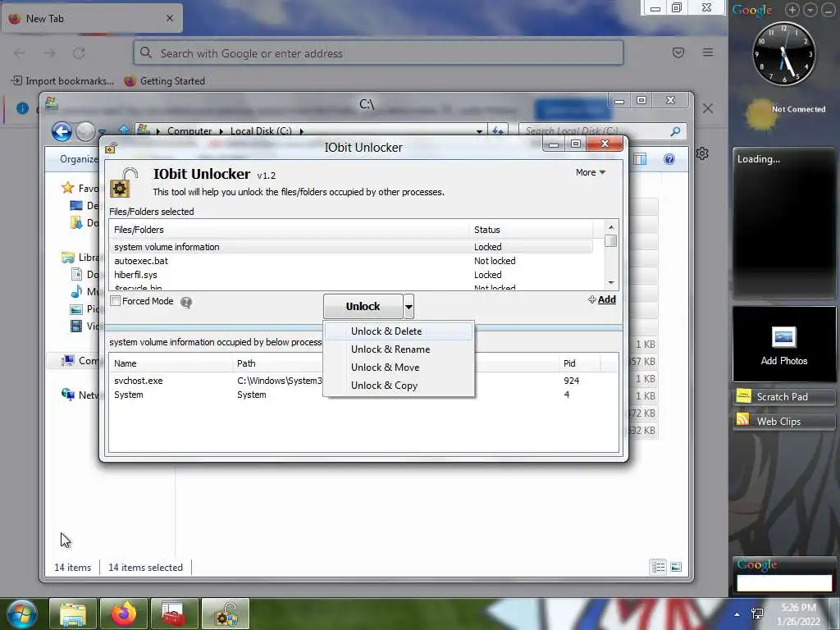Click the new tab page settings gear
The width and height of the screenshot is (840, 630).
coord(702,153)
